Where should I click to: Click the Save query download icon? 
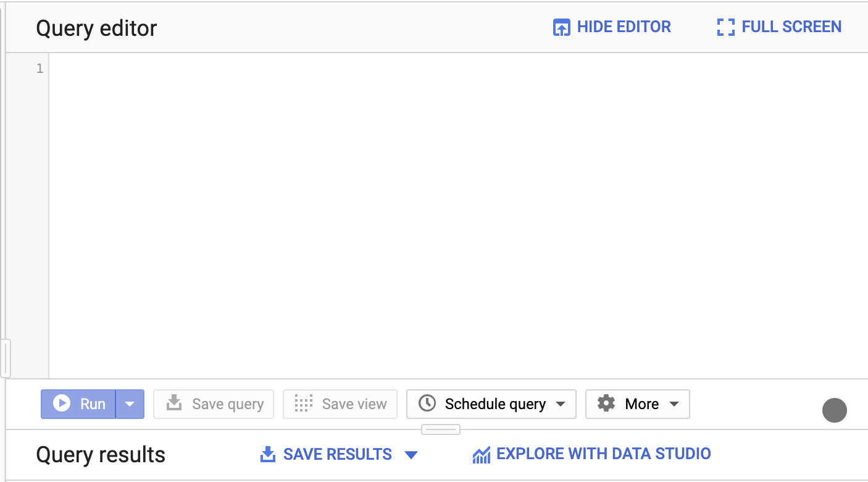pyautogui.click(x=175, y=404)
